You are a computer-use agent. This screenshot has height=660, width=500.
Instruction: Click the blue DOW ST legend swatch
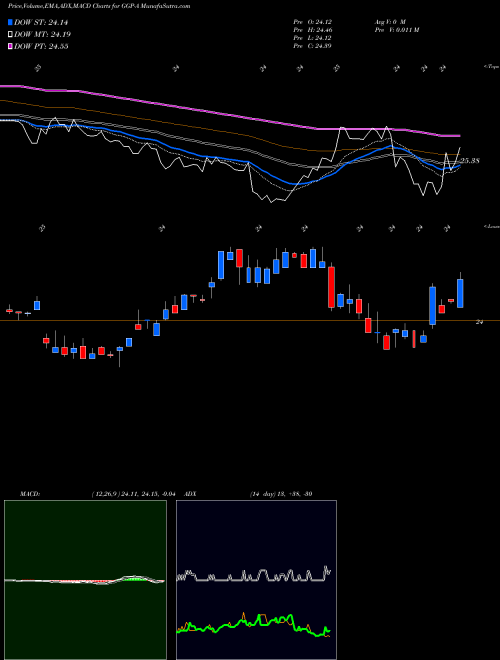11,23
